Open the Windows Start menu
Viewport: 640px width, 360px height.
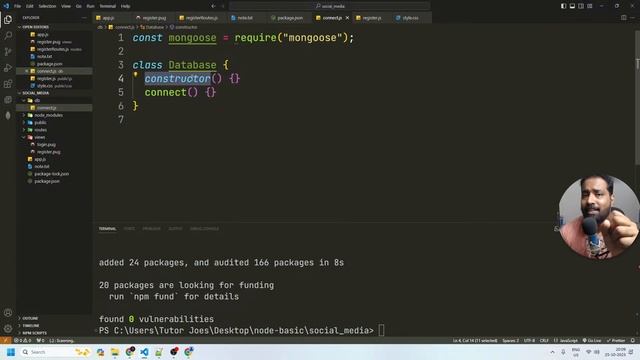click(x=11, y=352)
